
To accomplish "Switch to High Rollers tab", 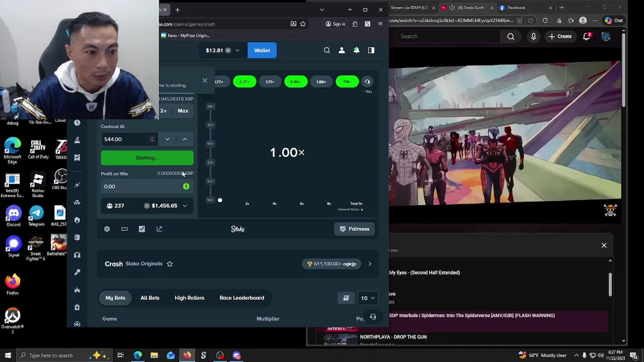I will [x=189, y=298].
